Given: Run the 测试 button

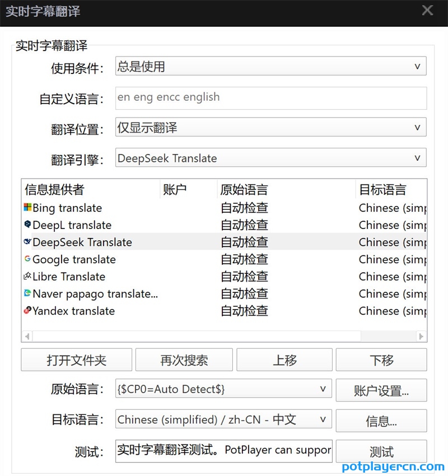Looking at the screenshot, I should (381, 451).
